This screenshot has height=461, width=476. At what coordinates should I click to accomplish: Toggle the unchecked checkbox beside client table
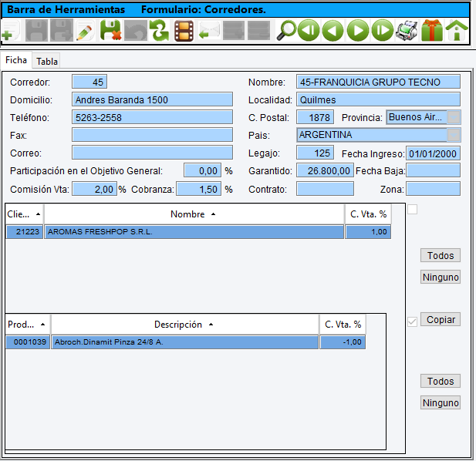(412, 209)
